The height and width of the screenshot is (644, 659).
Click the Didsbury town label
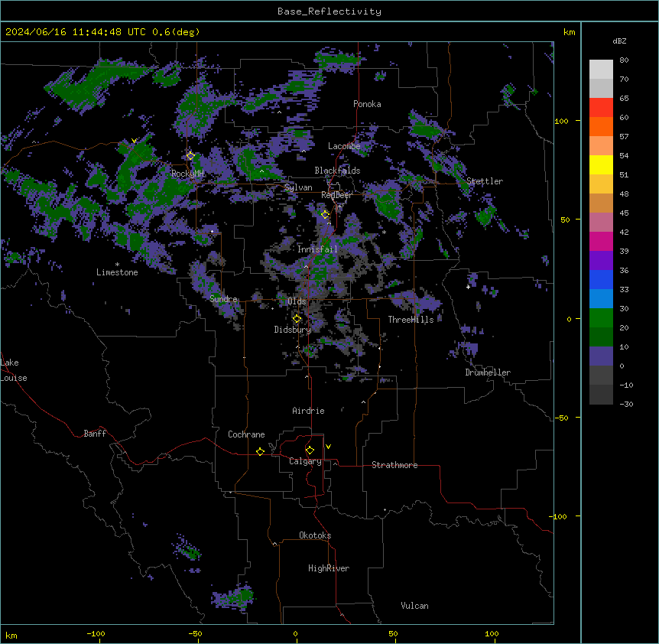pos(293,330)
